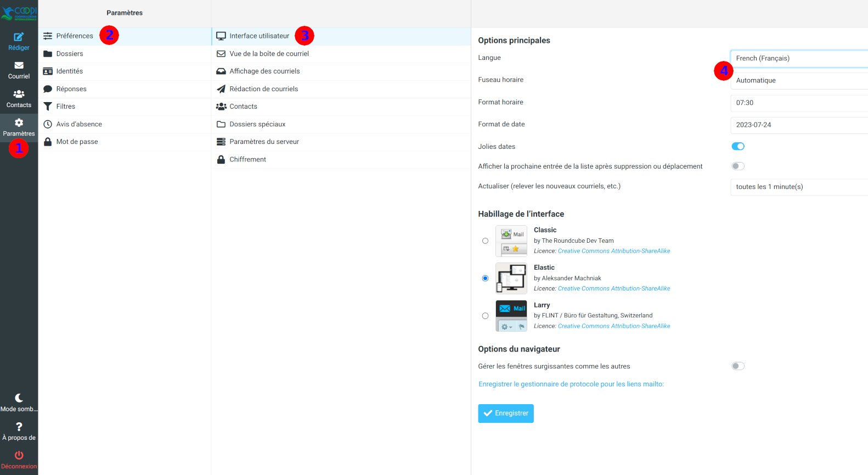The height and width of the screenshot is (475, 868).
Task: Open the Langue dropdown
Action: tap(799, 58)
